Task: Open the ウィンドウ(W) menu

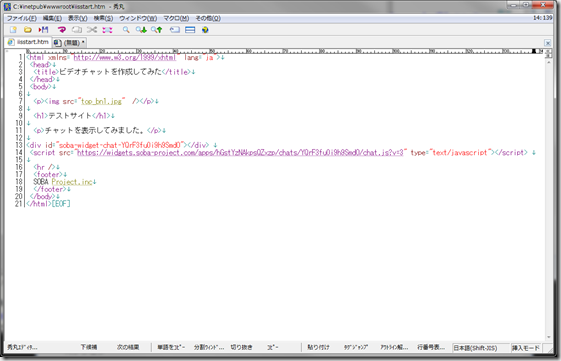Action: 138,18
